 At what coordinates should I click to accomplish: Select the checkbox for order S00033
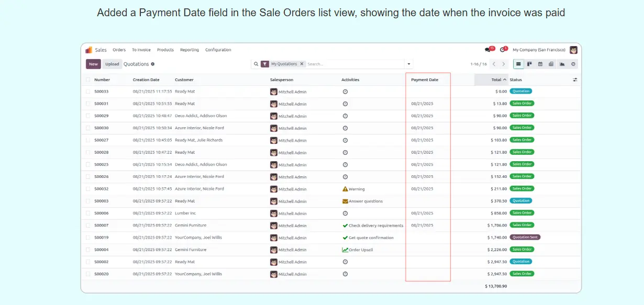[x=88, y=92]
